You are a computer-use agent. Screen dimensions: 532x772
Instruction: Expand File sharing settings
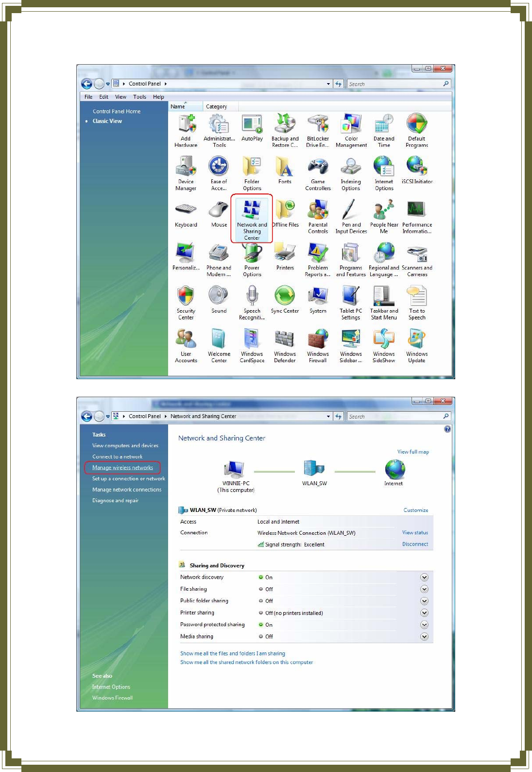click(x=424, y=589)
